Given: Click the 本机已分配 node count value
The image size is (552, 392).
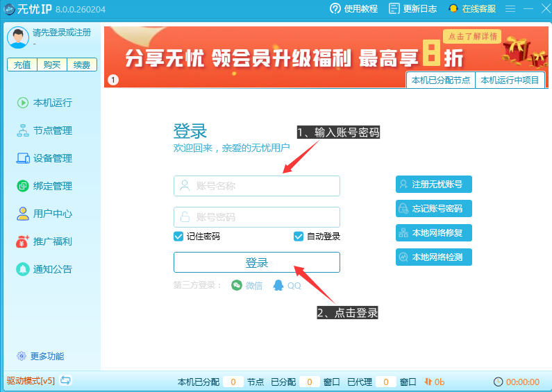Looking at the screenshot, I should coord(233,382).
